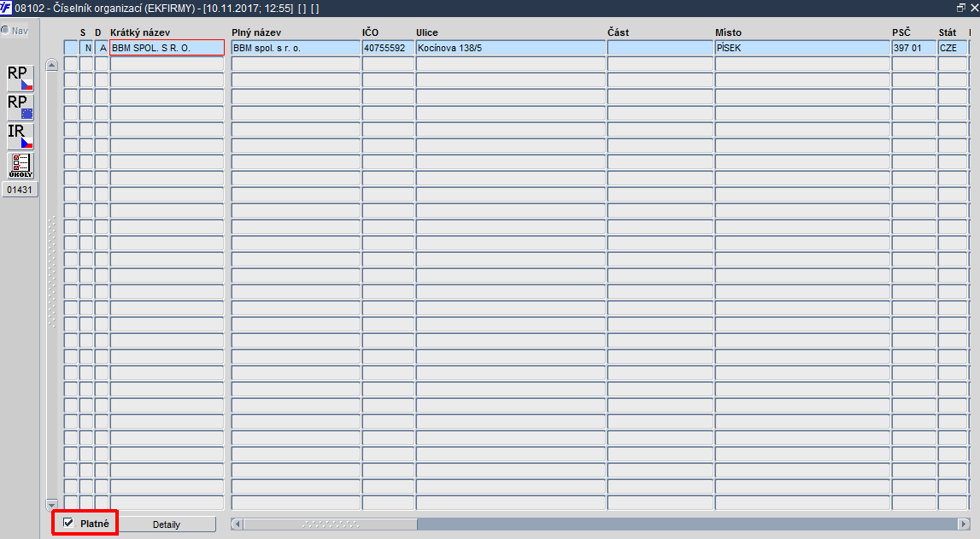980x539 pixels.
Task: Click the Místo column header
Action: click(x=728, y=32)
